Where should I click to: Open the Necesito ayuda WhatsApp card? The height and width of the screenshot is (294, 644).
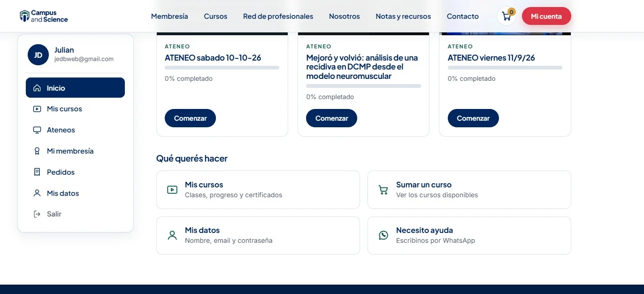[x=469, y=235]
